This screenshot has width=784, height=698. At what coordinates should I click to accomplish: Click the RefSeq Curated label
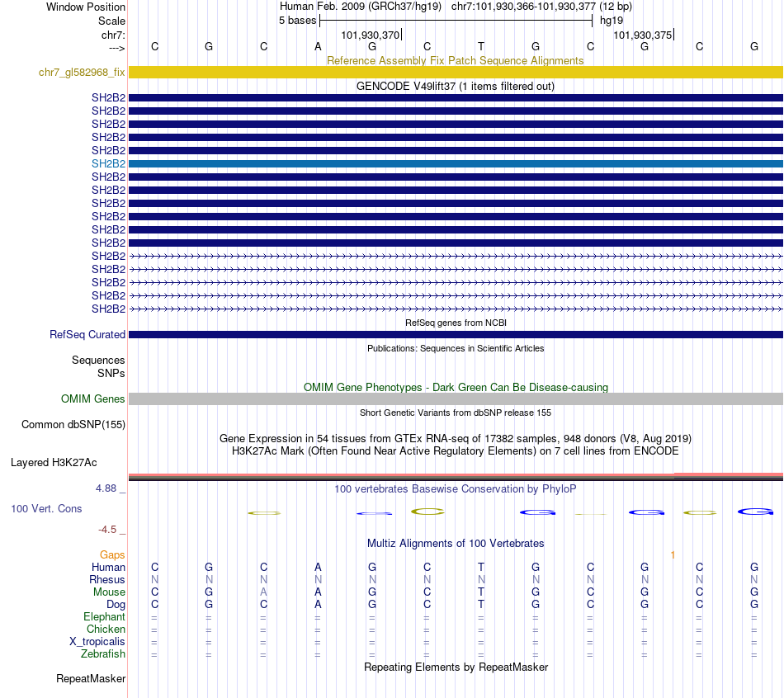click(x=87, y=334)
